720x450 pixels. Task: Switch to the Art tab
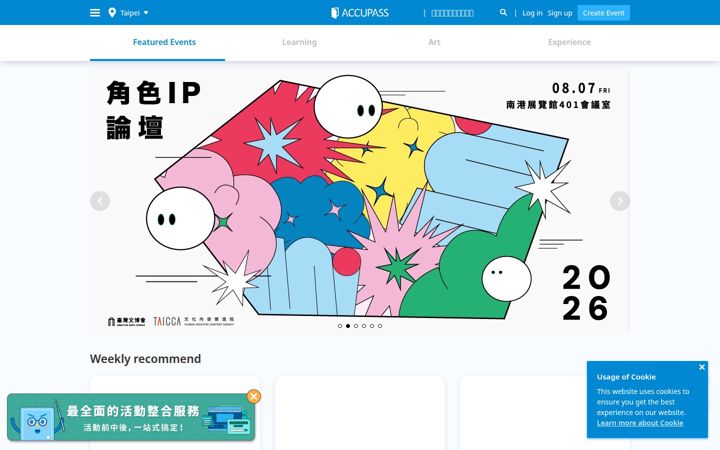point(434,42)
